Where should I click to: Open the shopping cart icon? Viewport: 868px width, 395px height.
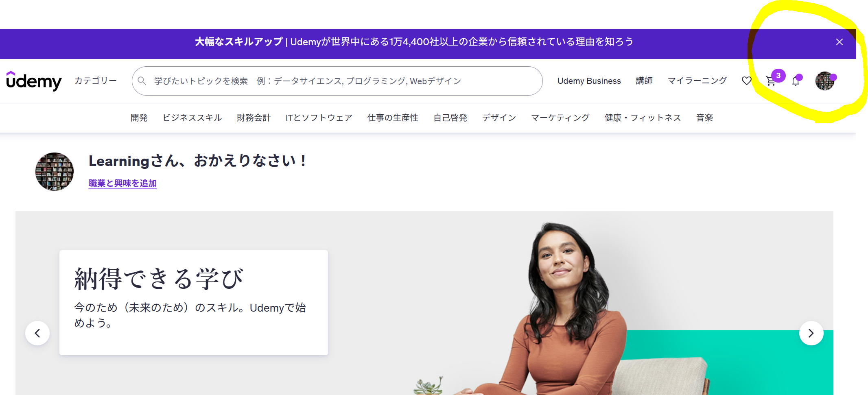pos(770,81)
